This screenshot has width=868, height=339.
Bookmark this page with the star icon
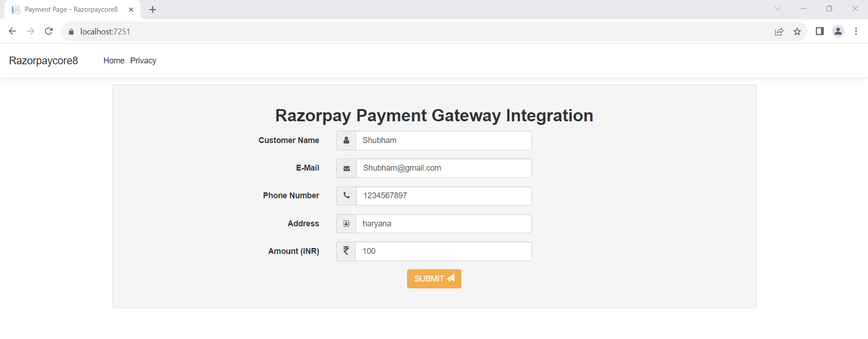[797, 32]
